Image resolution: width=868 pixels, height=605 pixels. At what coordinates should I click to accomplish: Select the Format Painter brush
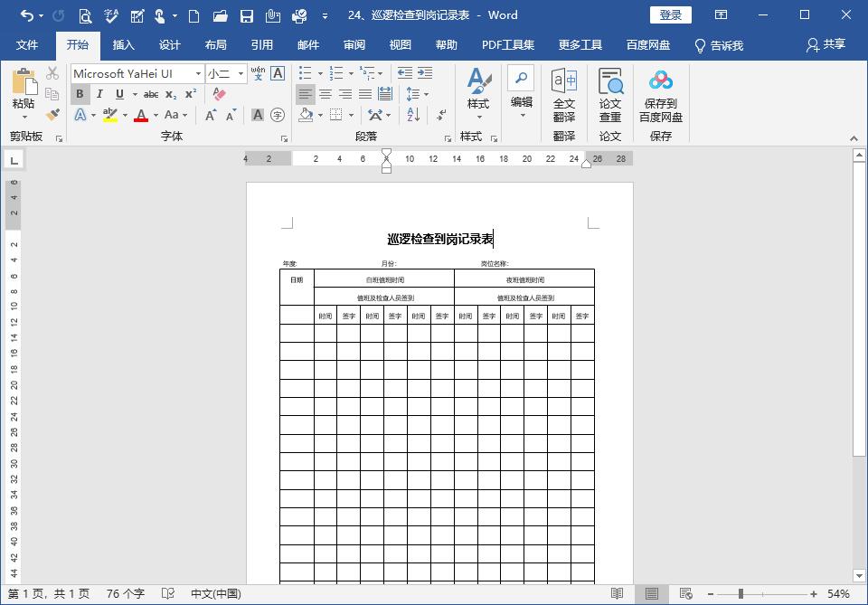pos(52,115)
